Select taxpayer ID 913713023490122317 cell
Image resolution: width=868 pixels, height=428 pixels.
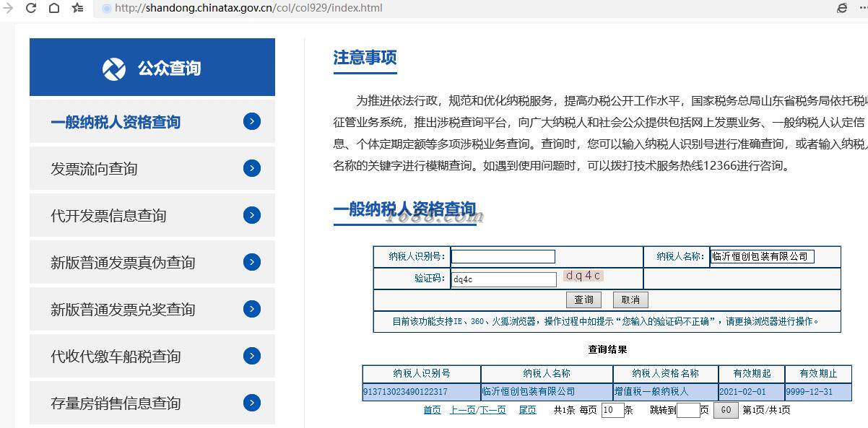coord(422,391)
